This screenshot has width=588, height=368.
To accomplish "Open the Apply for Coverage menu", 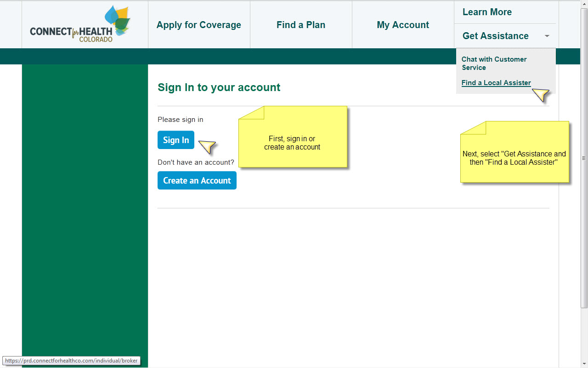I will coord(199,25).
